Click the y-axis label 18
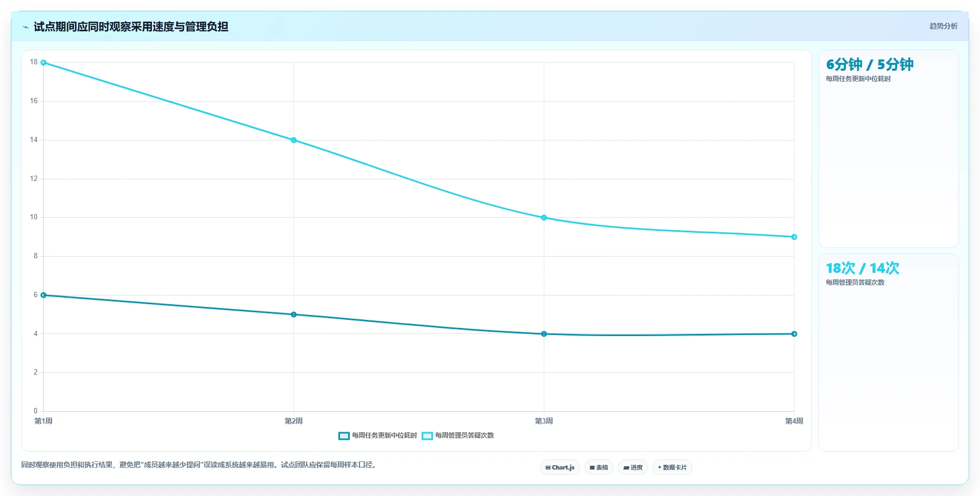Screen dimensions: 980x496 [x=34, y=62]
